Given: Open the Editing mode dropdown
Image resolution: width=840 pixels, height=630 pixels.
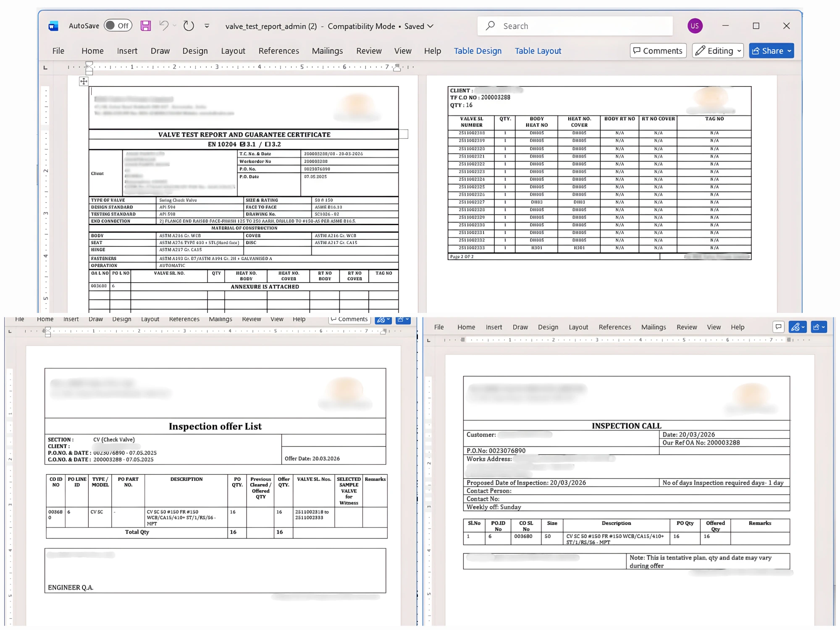Looking at the screenshot, I should coord(718,51).
